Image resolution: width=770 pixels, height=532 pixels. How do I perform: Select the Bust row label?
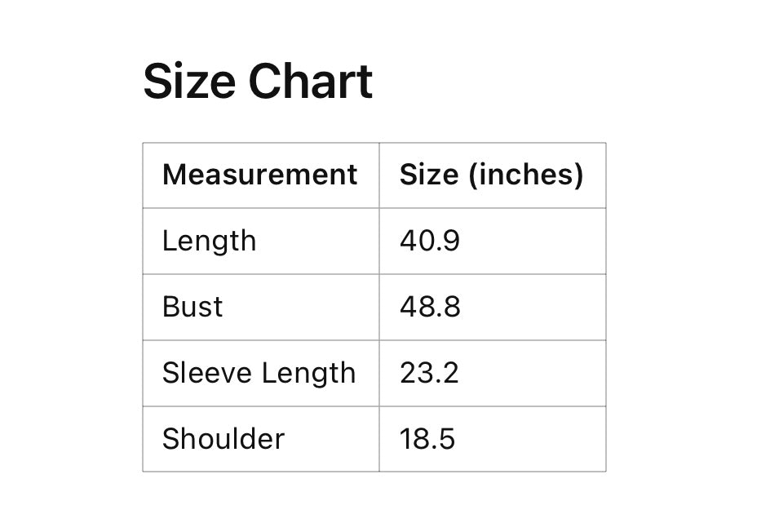(x=192, y=307)
